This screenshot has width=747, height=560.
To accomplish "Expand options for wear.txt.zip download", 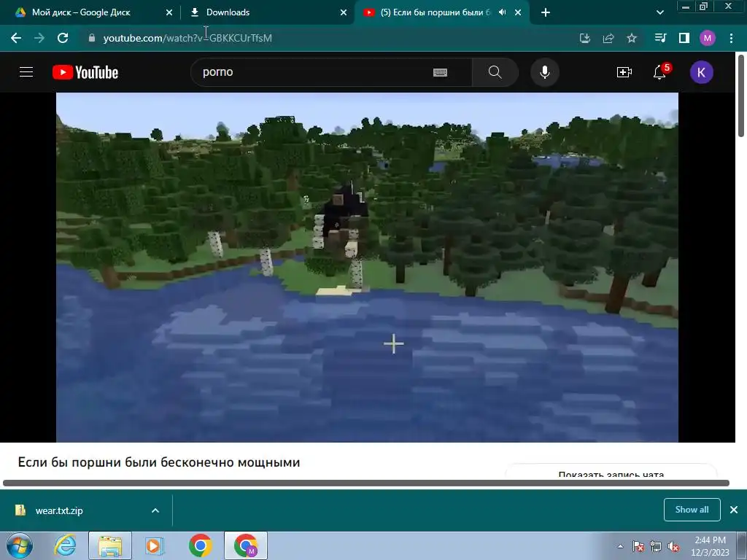I will [x=155, y=510].
